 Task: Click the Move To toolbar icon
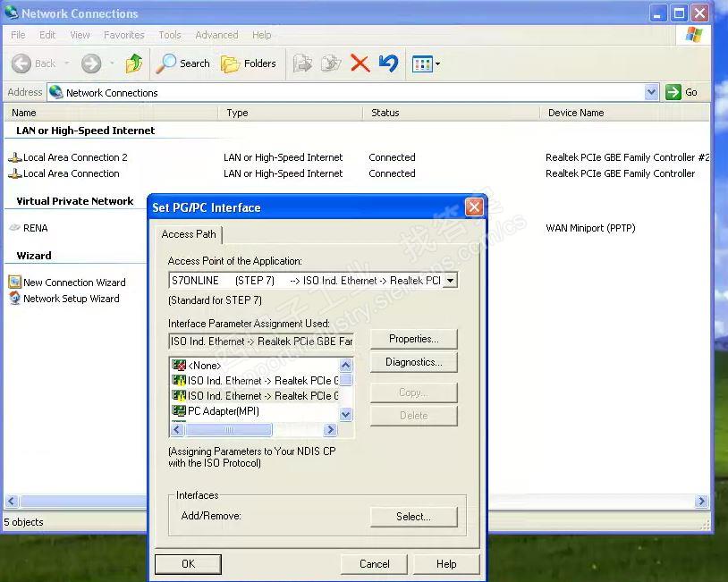coord(302,63)
